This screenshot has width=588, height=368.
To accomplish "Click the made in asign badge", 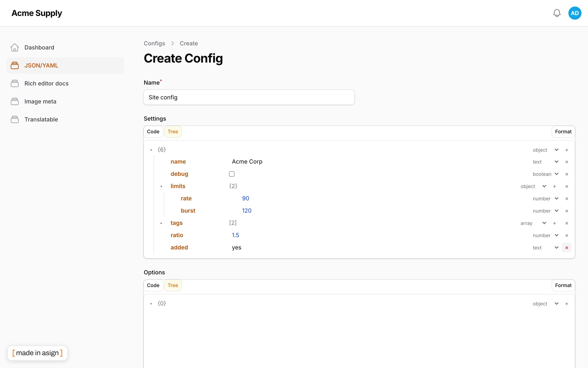I will (x=37, y=353).
